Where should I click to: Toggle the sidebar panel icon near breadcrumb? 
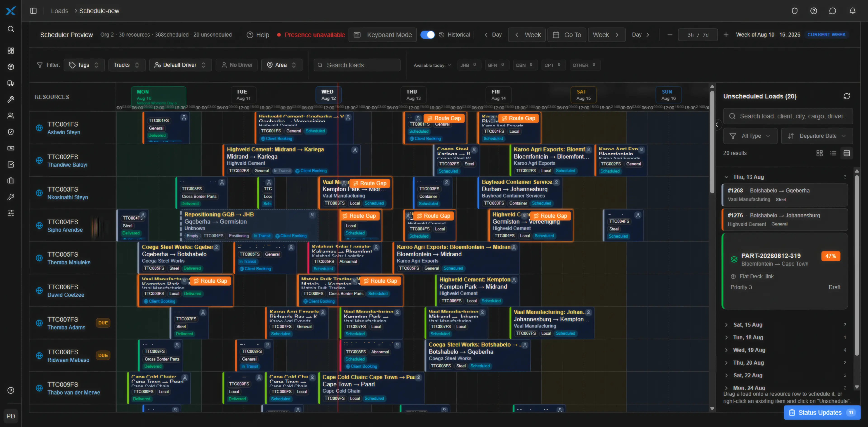tap(33, 11)
